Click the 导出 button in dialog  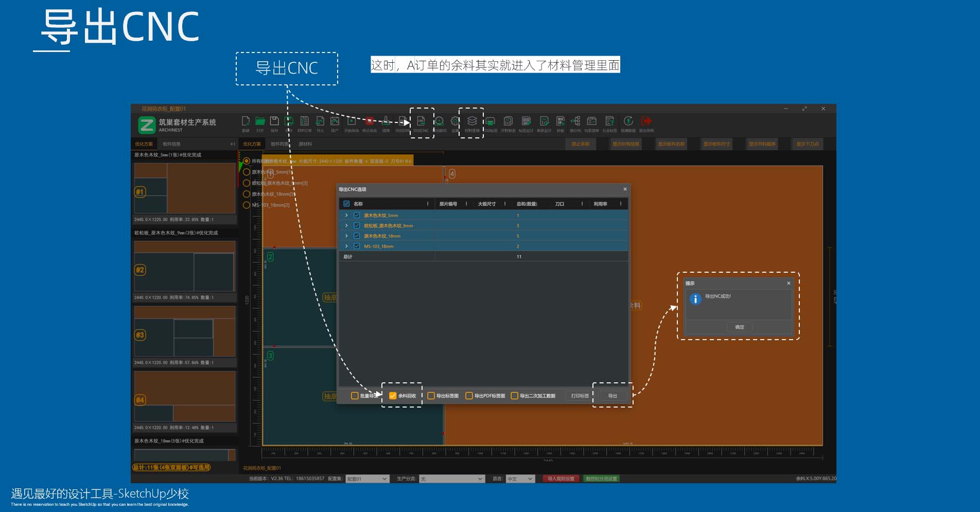click(612, 396)
